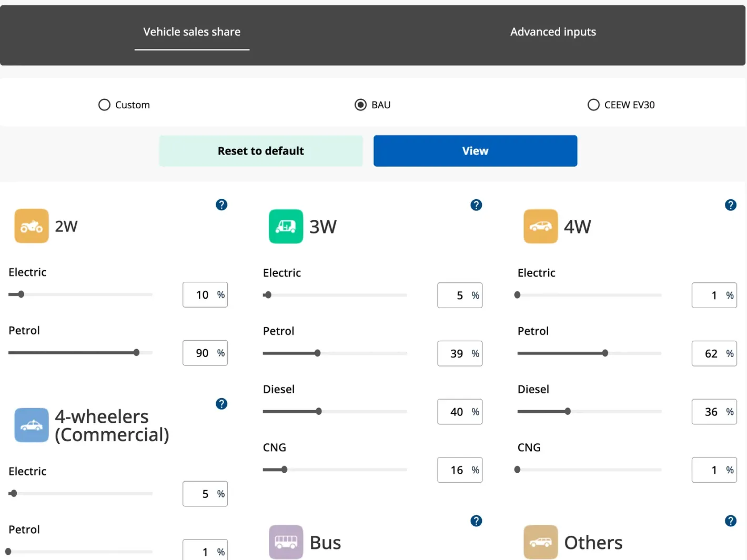This screenshot has height=560, width=747.
Task: Adjust the 4W Electric slider handle
Action: [518, 295]
